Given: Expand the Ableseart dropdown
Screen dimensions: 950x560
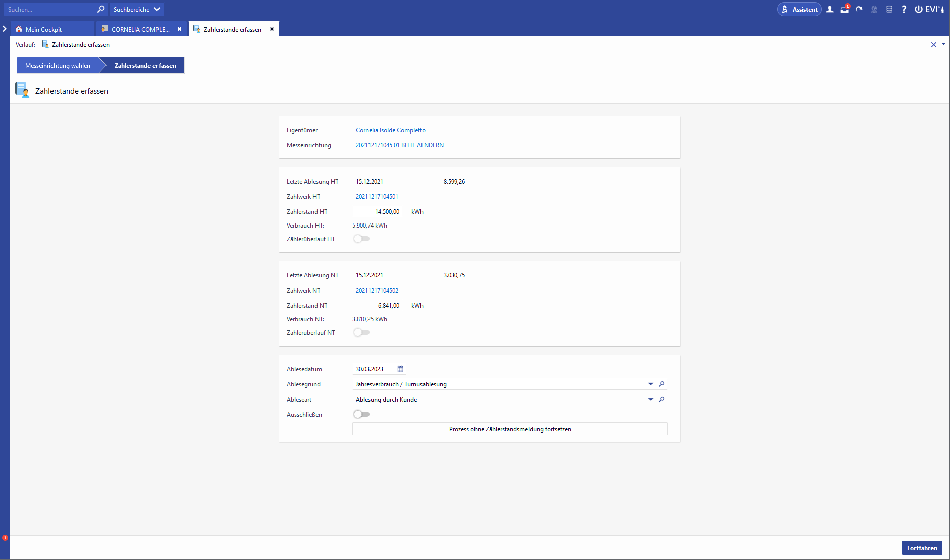Looking at the screenshot, I should click(x=650, y=399).
